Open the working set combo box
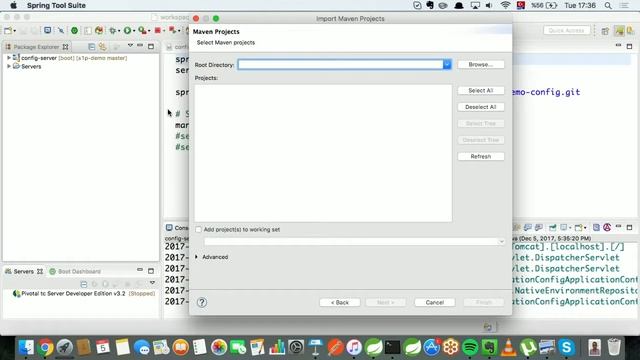 (354, 242)
